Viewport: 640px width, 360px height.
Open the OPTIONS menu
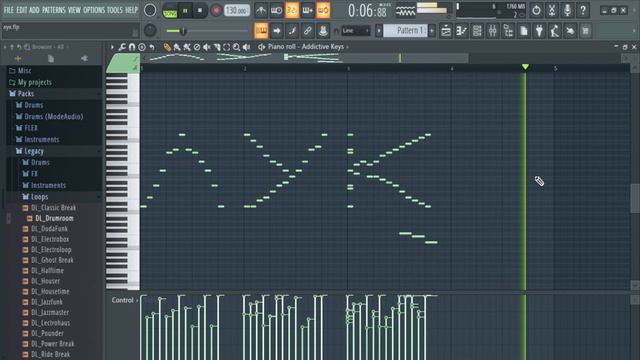click(94, 10)
